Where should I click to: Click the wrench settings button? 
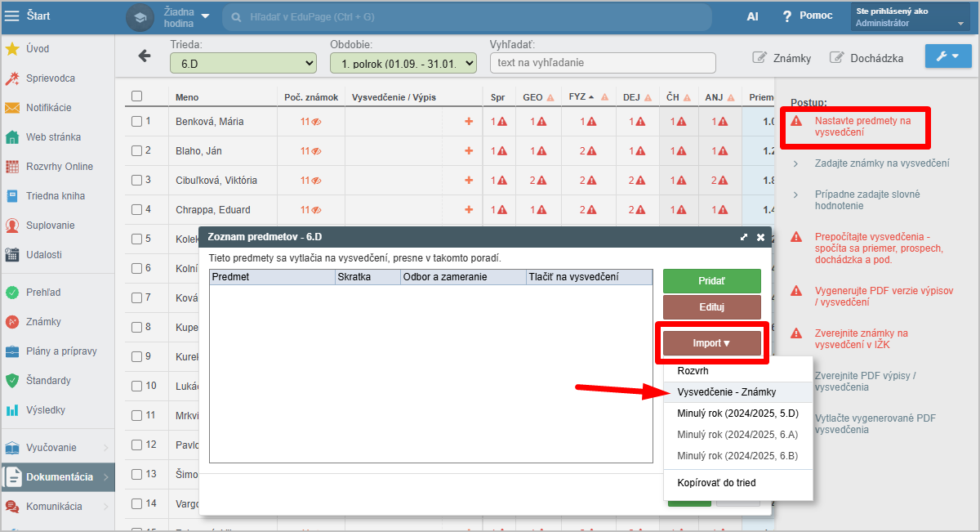coord(947,56)
